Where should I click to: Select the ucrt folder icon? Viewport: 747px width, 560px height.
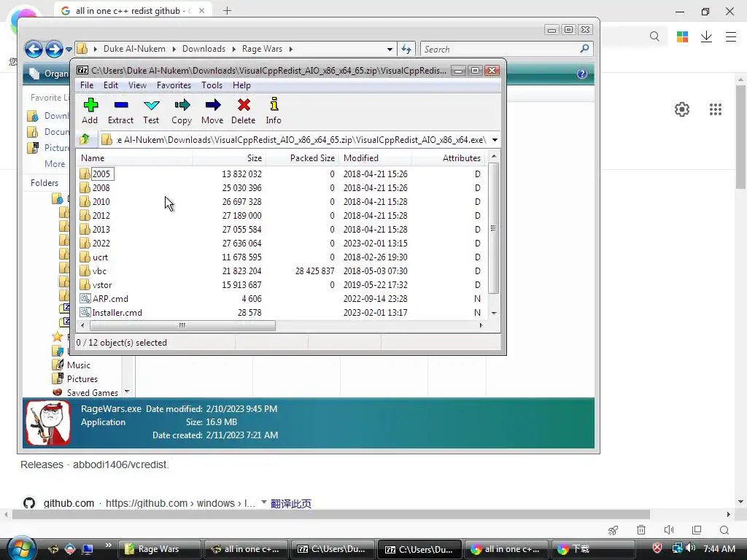(x=85, y=257)
